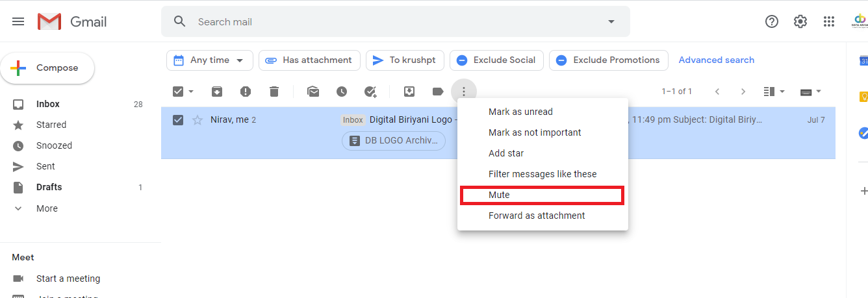Image resolution: width=868 pixels, height=298 pixels.
Task: Uncheck the Nirav, me conversation checkbox
Action: pyautogui.click(x=178, y=119)
